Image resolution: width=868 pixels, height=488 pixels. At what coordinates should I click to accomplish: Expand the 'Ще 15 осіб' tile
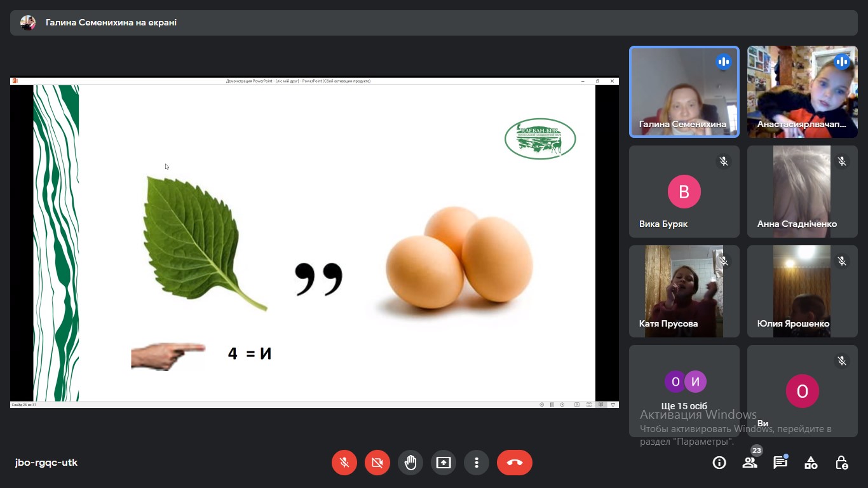pos(684,388)
